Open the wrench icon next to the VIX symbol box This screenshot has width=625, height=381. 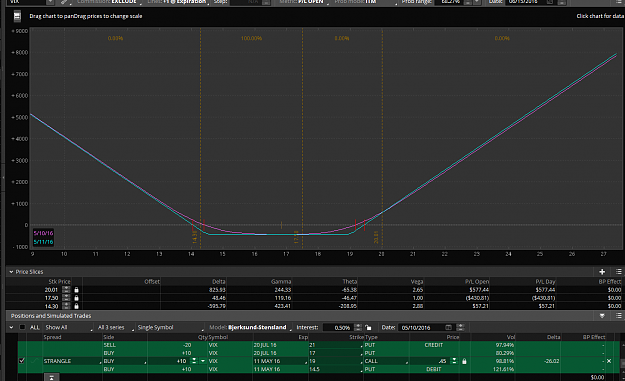point(64,2)
